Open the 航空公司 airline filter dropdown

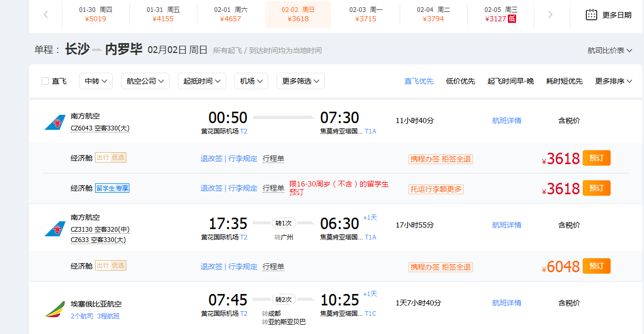point(145,81)
